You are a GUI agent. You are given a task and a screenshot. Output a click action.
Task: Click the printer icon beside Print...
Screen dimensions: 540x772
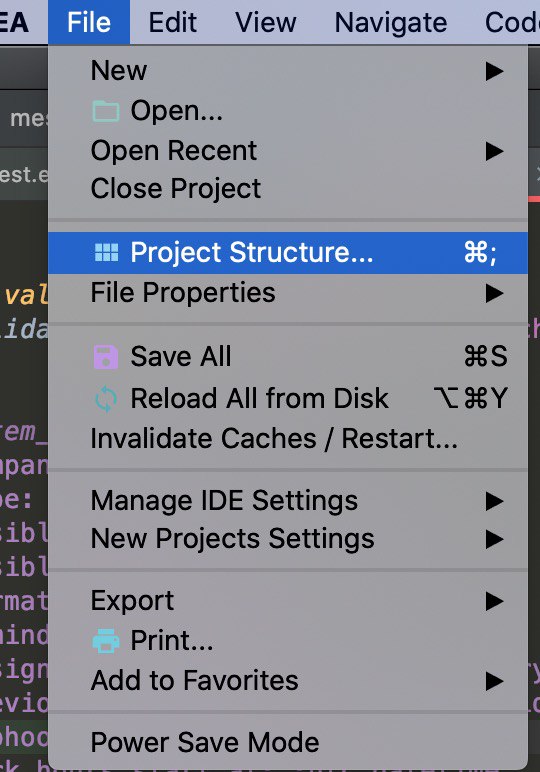click(x=106, y=641)
